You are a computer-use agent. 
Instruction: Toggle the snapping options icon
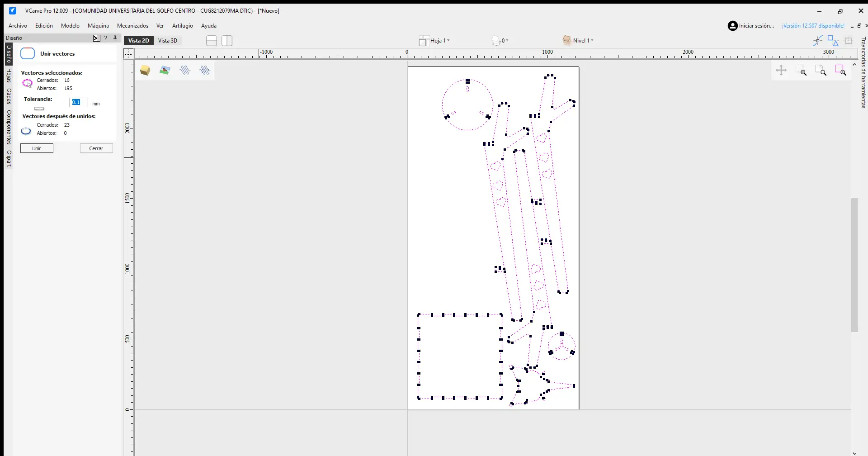(x=817, y=41)
